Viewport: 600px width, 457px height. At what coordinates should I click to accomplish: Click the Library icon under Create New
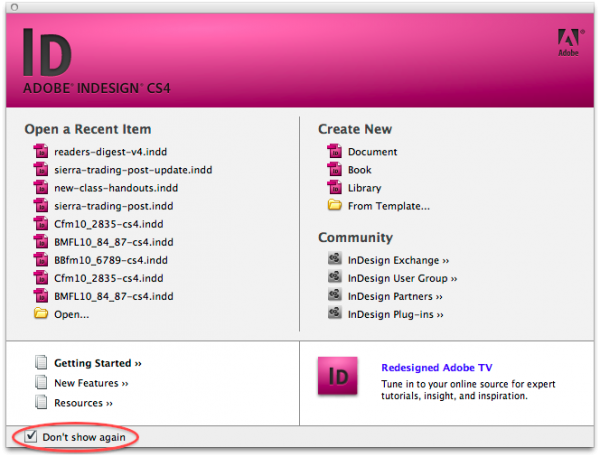coord(334,188)
